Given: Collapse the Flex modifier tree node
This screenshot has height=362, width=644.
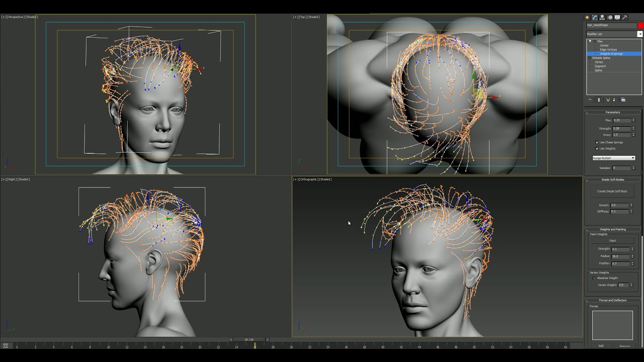Looking at the screenshot, I should pos(594,41).
